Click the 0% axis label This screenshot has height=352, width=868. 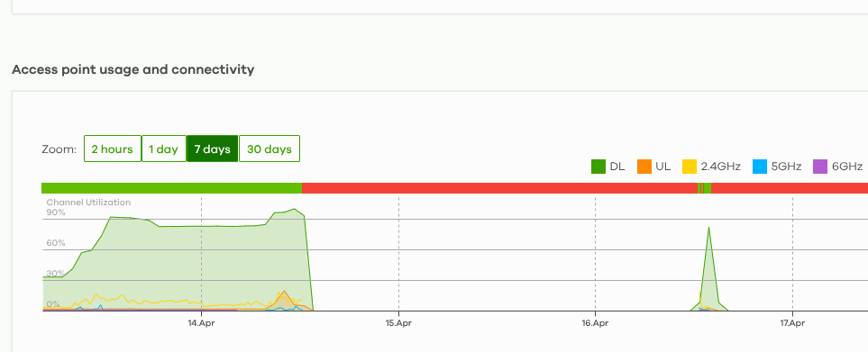coord(54,304)
